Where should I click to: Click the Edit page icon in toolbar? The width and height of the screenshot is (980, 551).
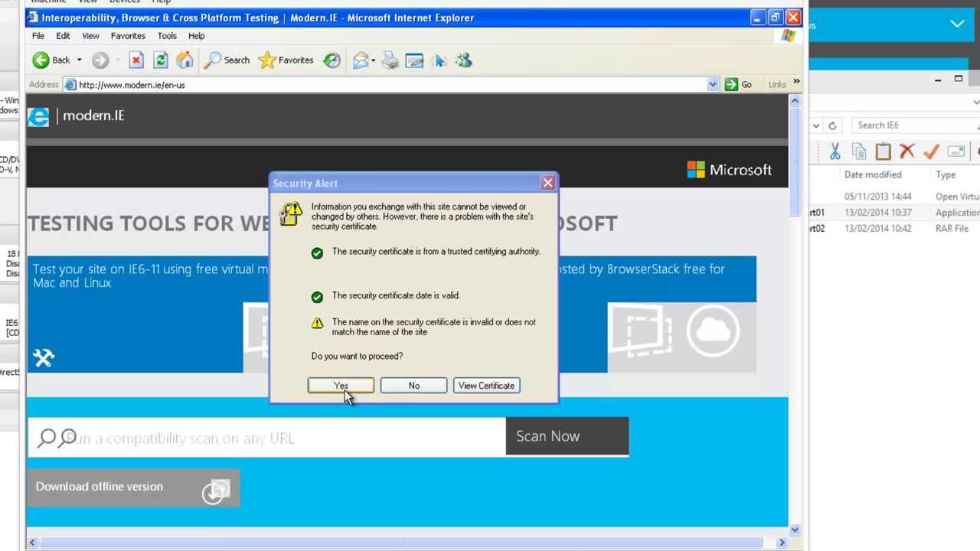(x=414, y=60)
